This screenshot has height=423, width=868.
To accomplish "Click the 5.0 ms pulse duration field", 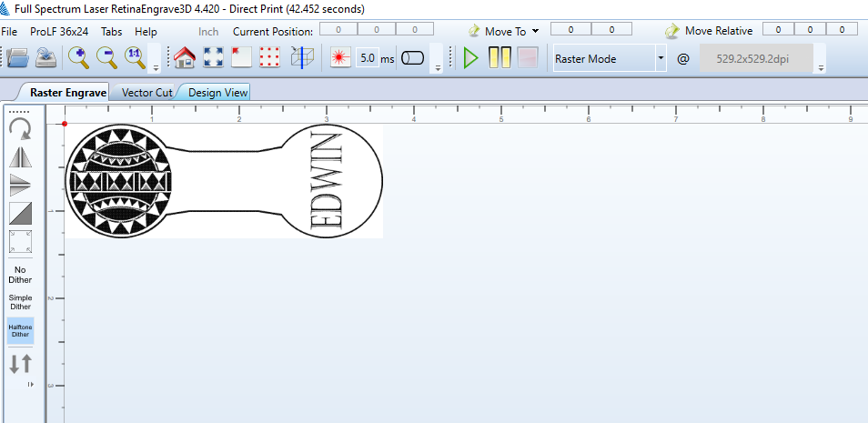I will [x=368, y=57].
